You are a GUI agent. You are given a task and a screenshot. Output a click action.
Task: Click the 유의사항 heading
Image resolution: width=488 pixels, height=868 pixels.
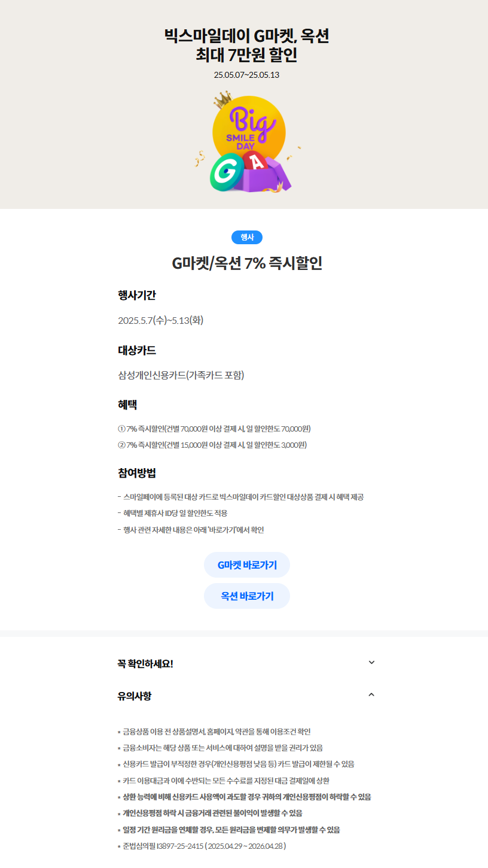[x=135, y=696]
